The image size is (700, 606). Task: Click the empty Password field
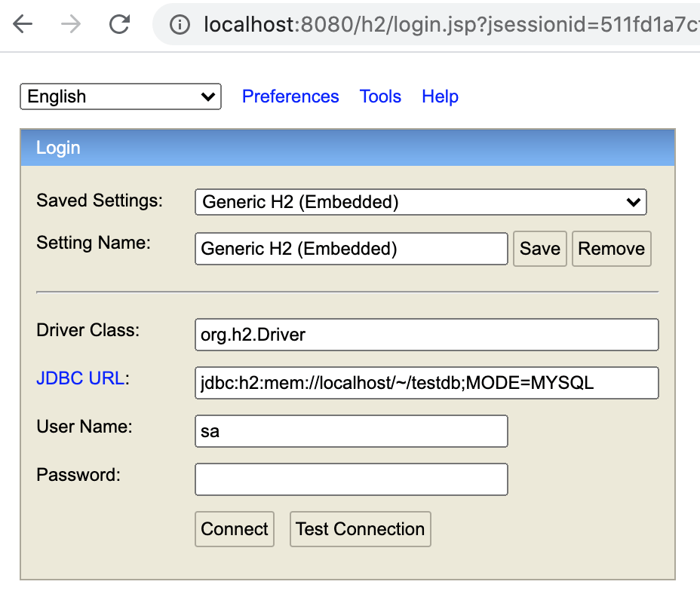tap(351, 479)
